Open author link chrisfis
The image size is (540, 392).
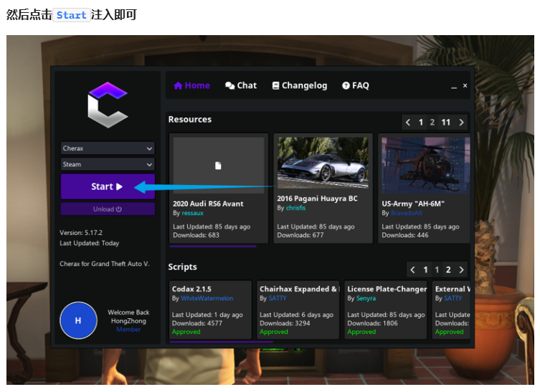295,209
